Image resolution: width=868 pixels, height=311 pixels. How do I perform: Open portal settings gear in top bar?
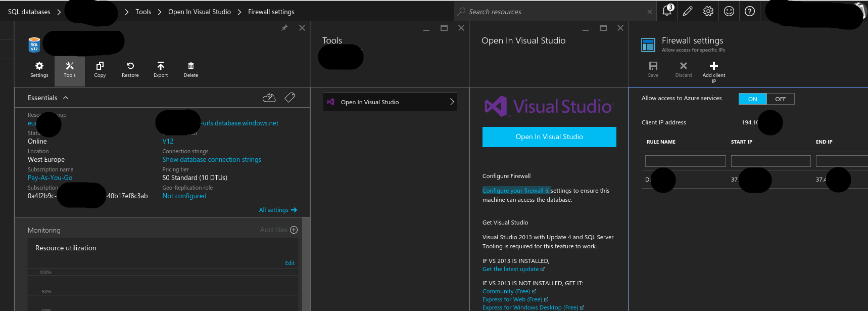point(708,11)
